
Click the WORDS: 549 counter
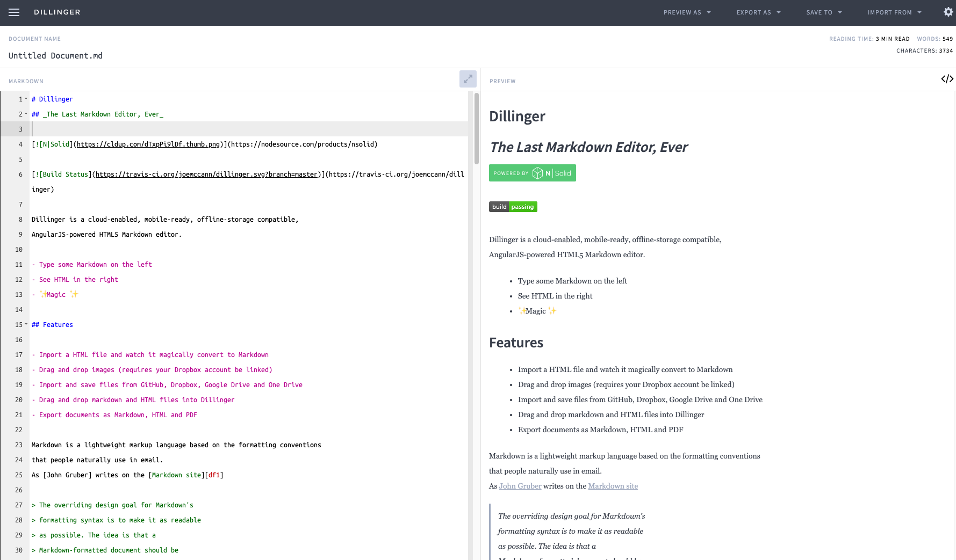pos(935,39)
